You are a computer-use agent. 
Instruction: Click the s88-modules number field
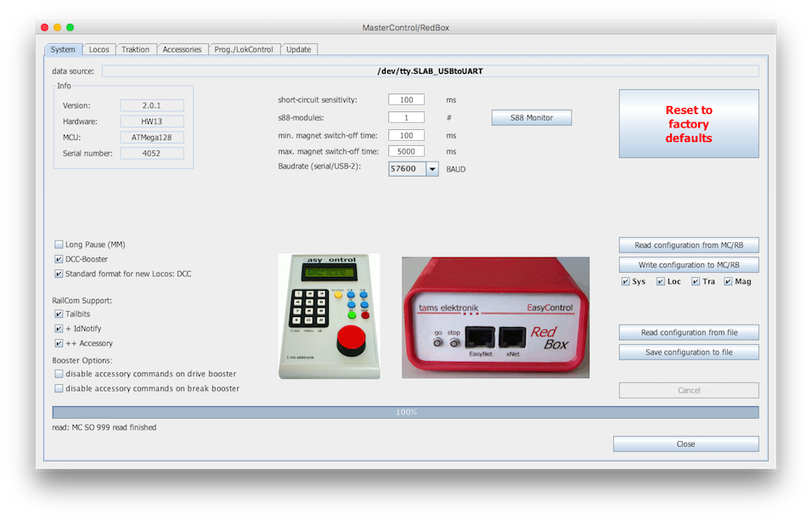[406, 117]
